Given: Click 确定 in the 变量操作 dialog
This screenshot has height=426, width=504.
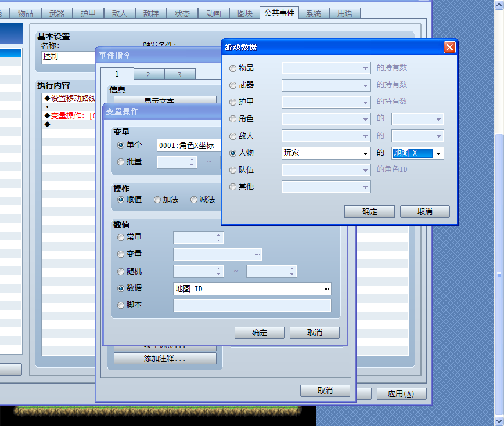Looking at the screenshot, I should point(260,333).
